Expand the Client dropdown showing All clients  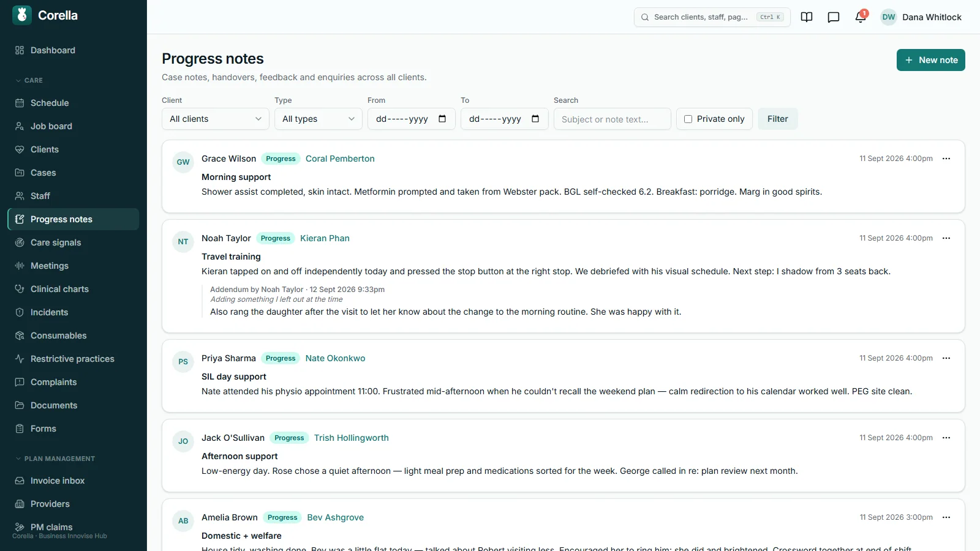216,119
